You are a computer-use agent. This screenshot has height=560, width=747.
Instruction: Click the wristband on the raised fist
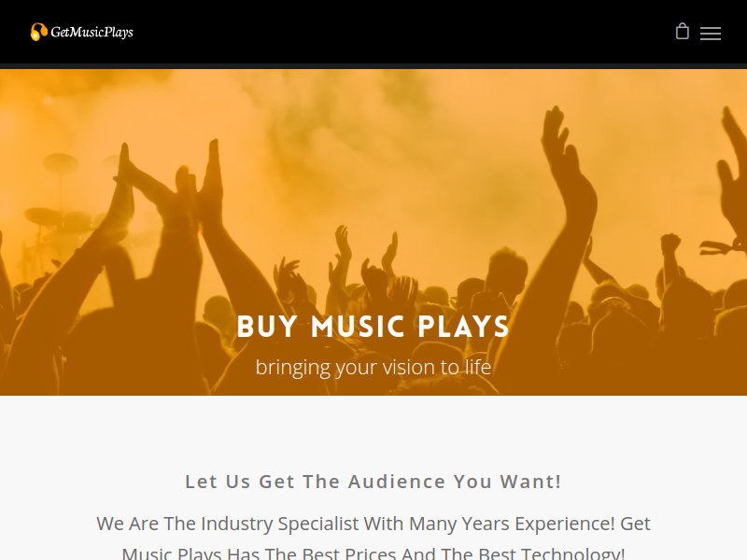coord(720,247)
